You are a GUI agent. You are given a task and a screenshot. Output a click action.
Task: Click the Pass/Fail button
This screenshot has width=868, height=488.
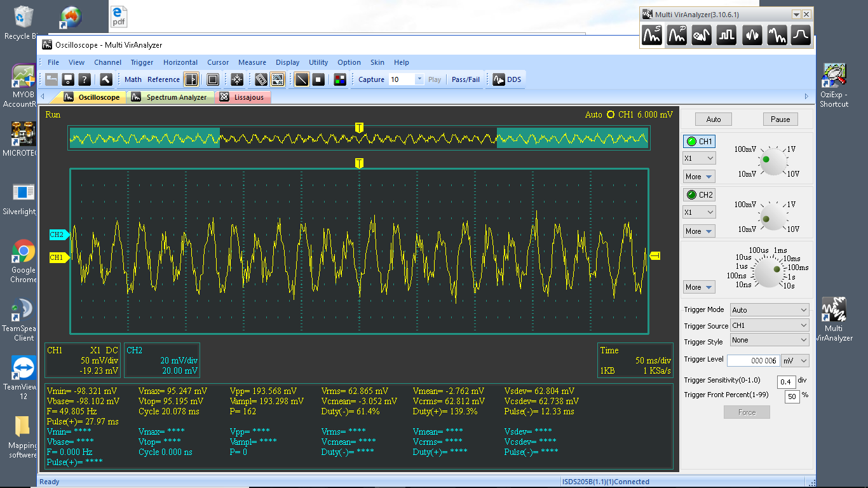point(466,79)
